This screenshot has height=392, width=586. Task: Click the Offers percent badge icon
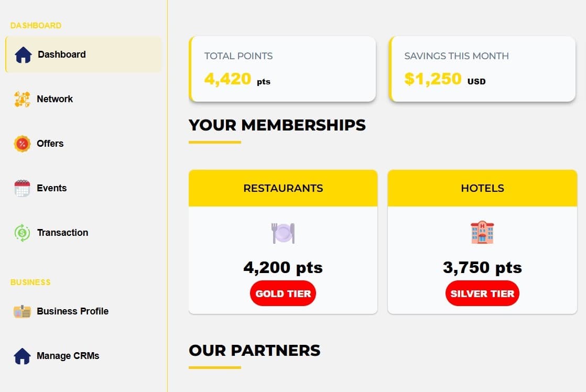[22, 144]
